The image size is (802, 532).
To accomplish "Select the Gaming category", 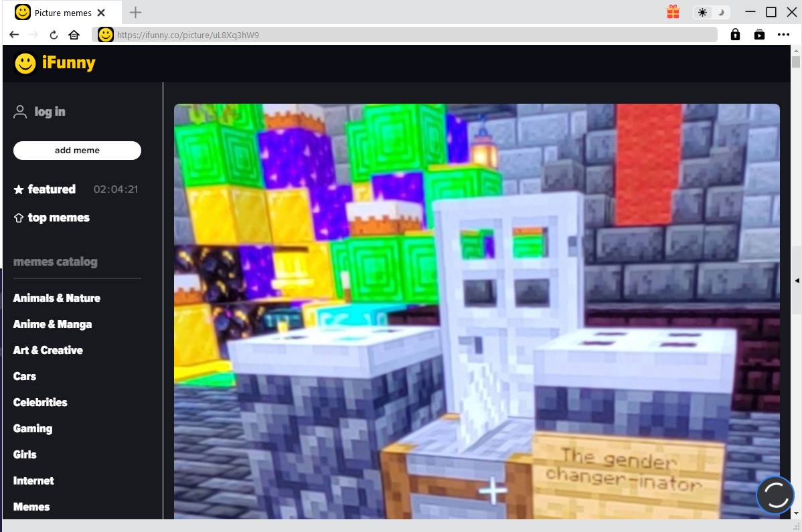I will tap(32, 428).
